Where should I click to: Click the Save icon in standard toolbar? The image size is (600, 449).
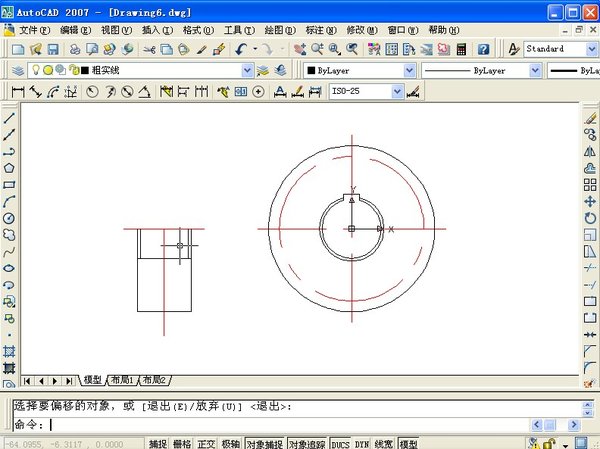[52, 49]
